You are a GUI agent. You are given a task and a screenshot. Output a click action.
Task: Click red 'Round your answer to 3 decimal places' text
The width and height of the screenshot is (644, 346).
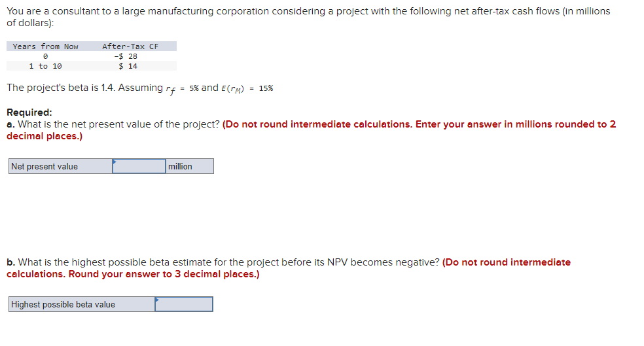[x=164, y=274]
